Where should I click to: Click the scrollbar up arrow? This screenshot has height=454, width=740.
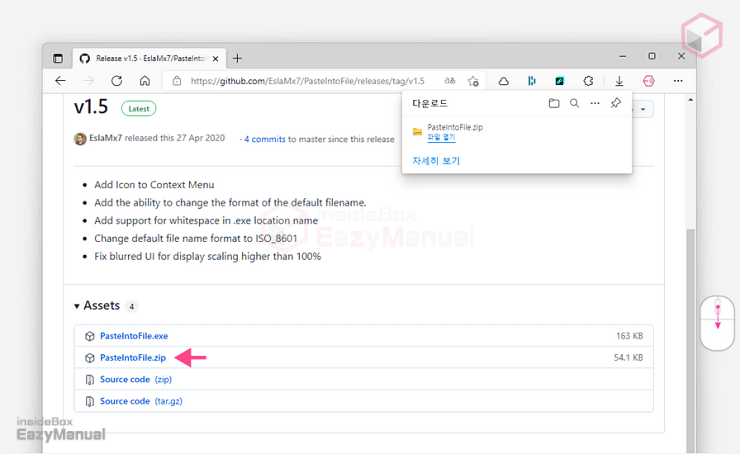pos(690,100)
